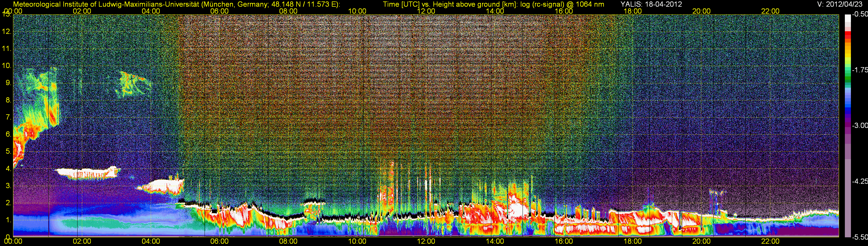Click the 20:00 label on bottom time axis

click(x=702, y=241)
